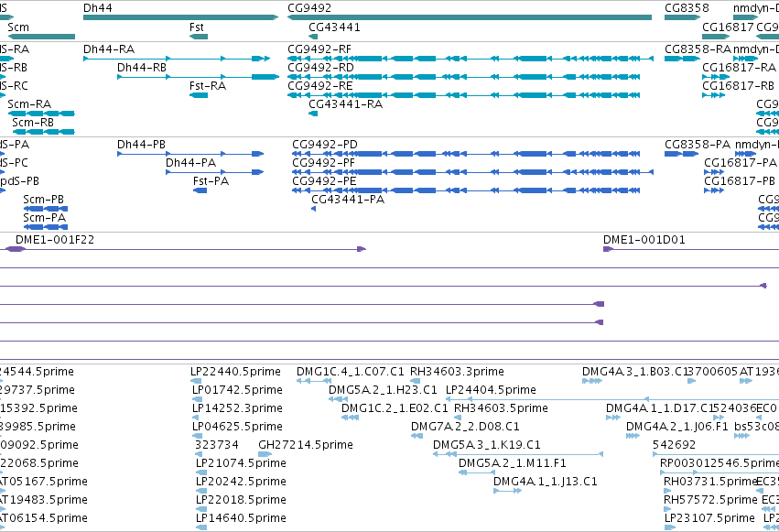This screenshot has height=532, width=779.
Task: Click the DMG5A.3_1.K19.C1 feature
Action: click(518, 455)
